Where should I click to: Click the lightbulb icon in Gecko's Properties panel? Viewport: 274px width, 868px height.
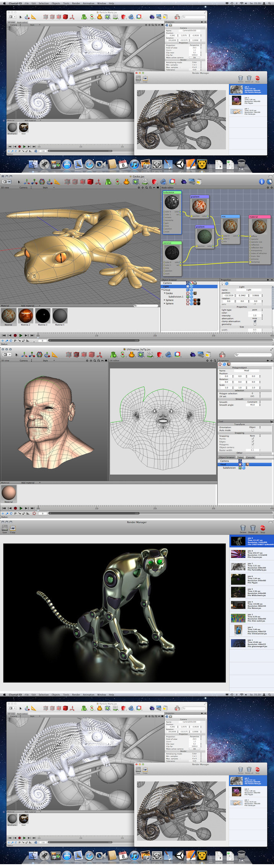[222, 283]
